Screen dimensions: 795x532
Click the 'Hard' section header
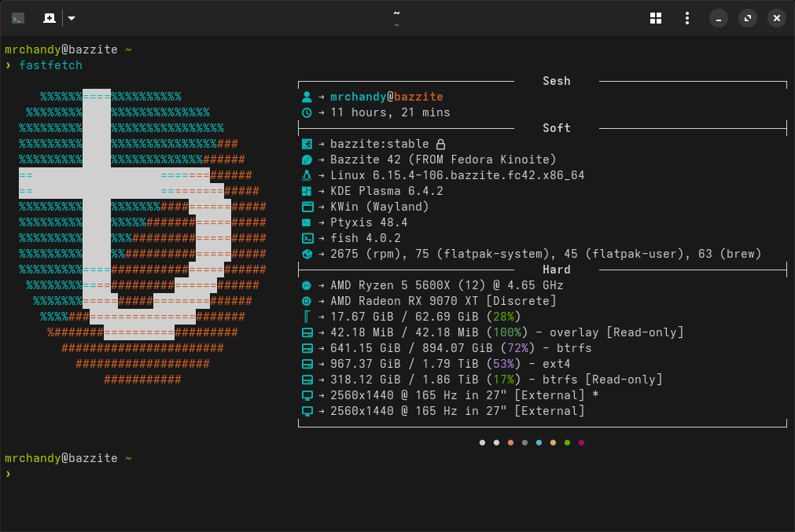[x=556, y=270]
